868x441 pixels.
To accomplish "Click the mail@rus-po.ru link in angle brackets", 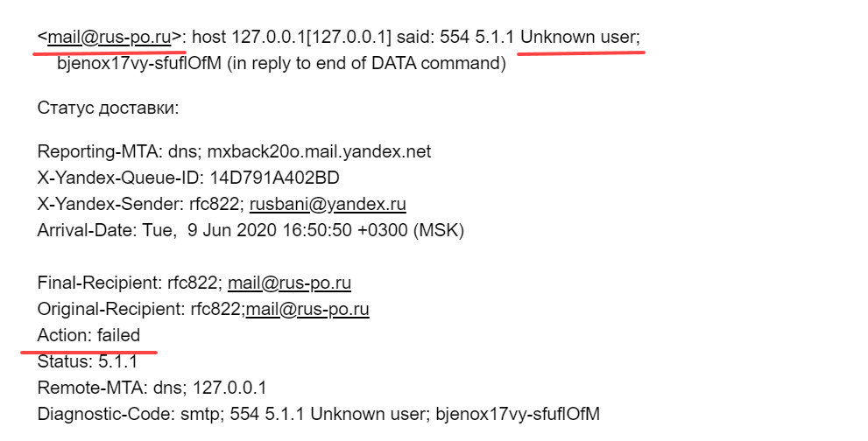I will pyautogui.click(x=109, y=37).
